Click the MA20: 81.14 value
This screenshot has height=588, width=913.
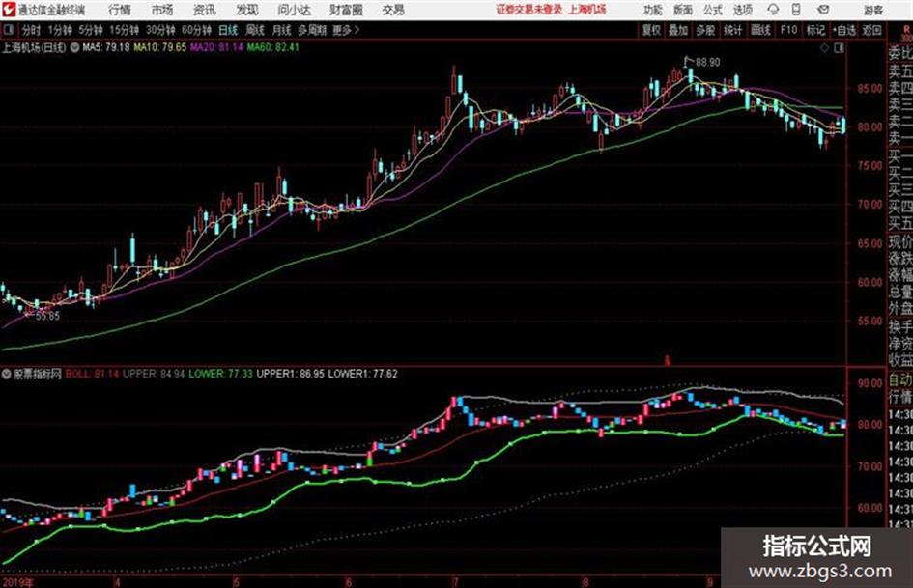pos(216,47)
